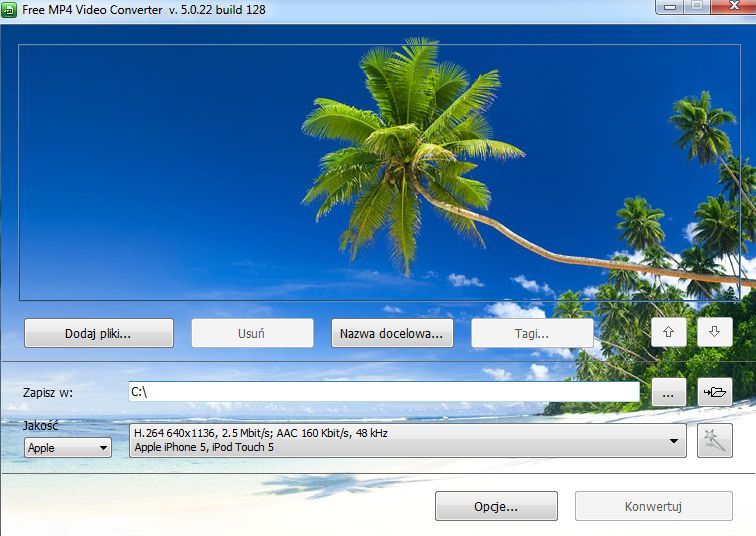Screen dimensions: 756x536
Task: Expand the Apple device dropdown
Action: [68, 448]
